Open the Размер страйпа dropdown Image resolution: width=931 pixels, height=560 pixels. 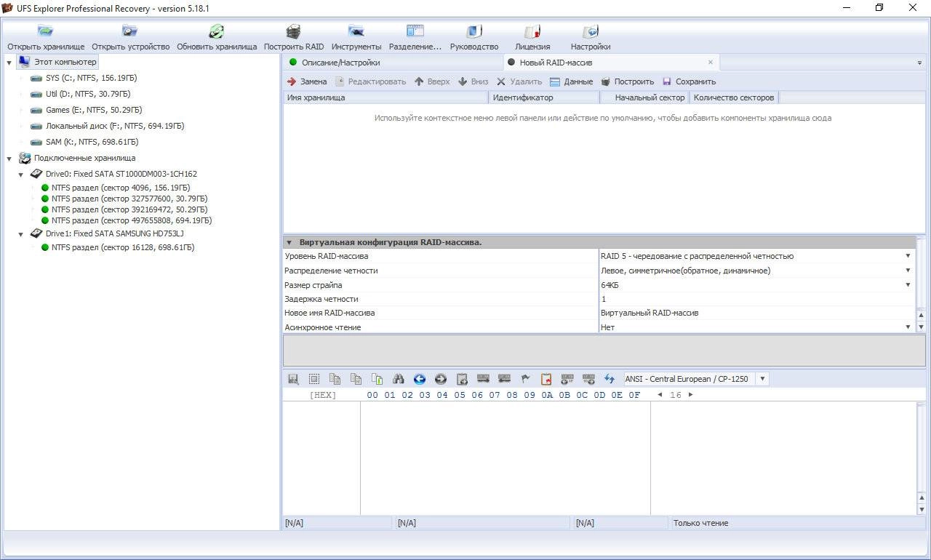click(x=908, y=285)
